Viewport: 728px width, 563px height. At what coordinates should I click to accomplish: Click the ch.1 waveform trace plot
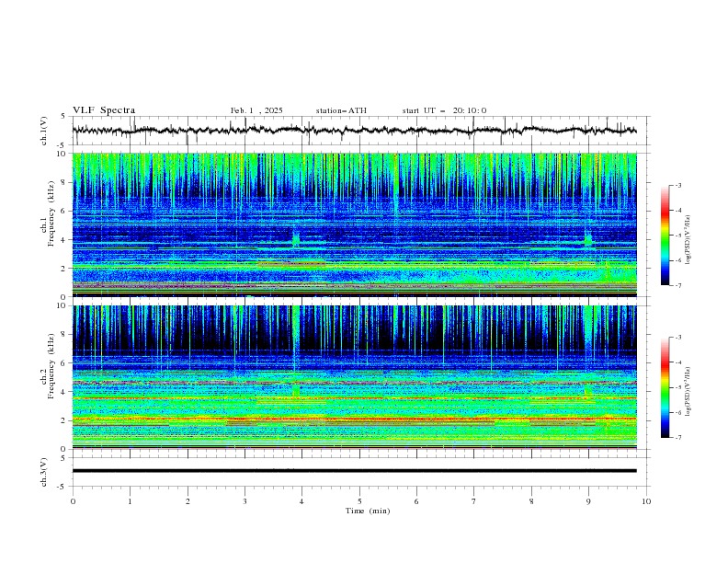click(x=355, y=131)
